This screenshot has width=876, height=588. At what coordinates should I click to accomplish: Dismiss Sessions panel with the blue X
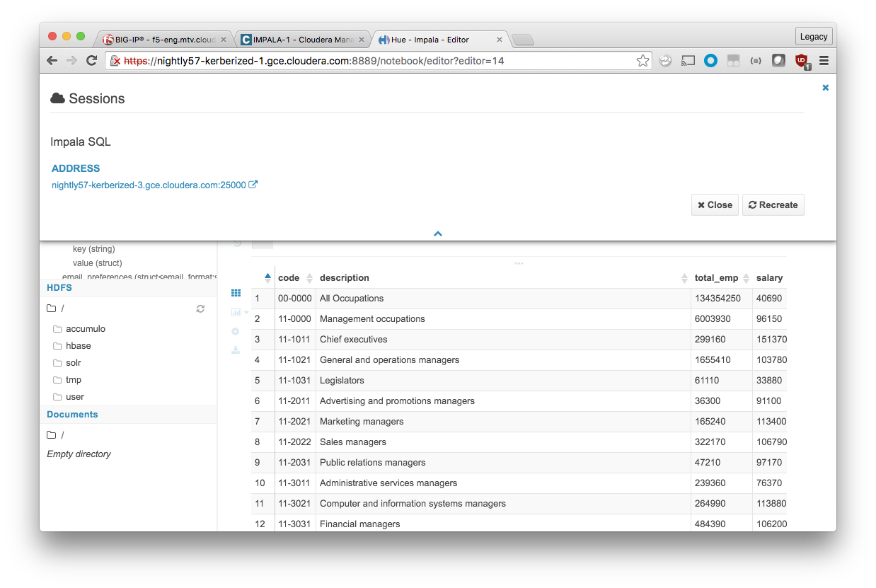point(825,88)
